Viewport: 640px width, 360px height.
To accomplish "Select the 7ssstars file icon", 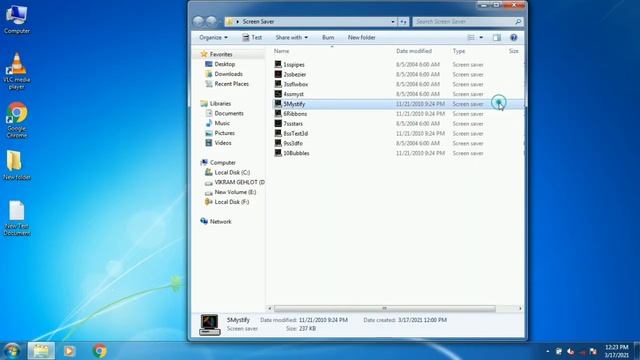I will click(278, 123).
